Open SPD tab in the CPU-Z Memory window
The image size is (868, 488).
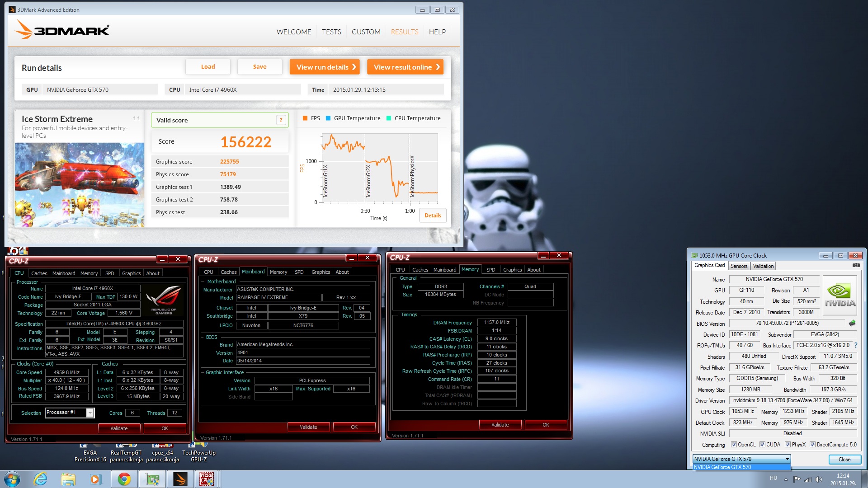491,270
